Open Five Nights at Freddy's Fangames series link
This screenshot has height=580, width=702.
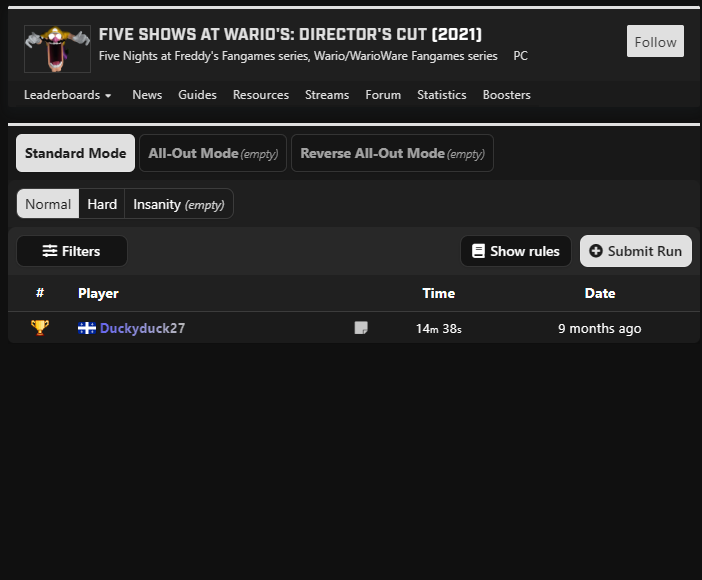(x=204, y=56)
